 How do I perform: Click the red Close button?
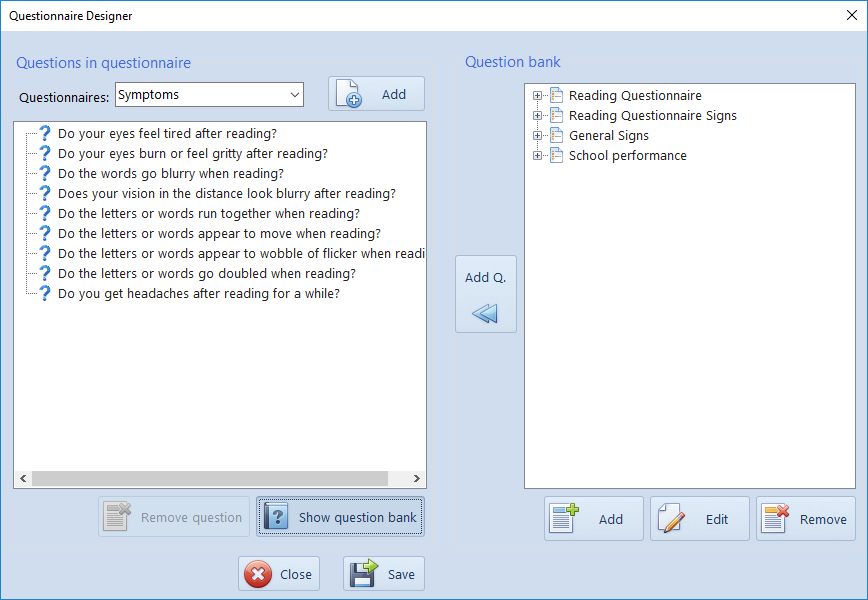[x=279, y=574]
